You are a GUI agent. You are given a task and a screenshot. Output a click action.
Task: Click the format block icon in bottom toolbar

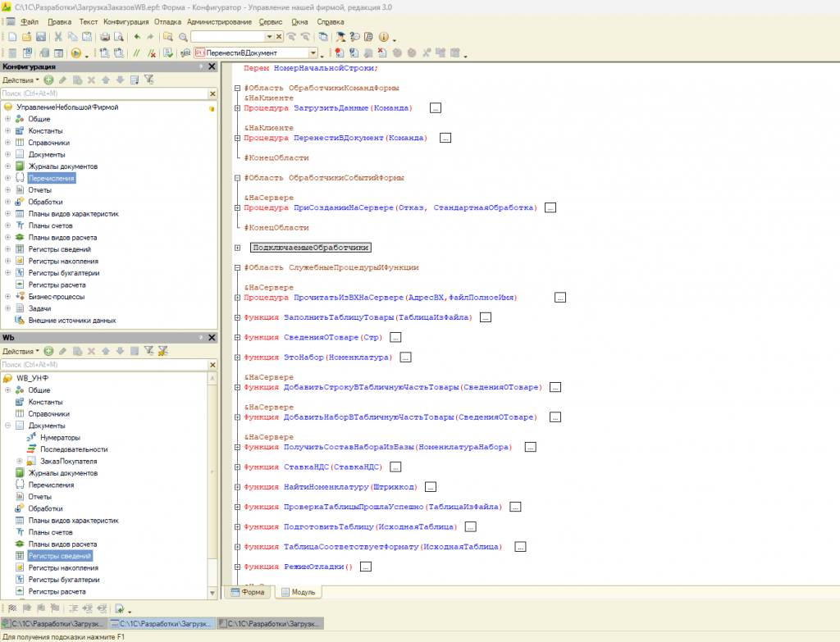click(x=73, y=608)
